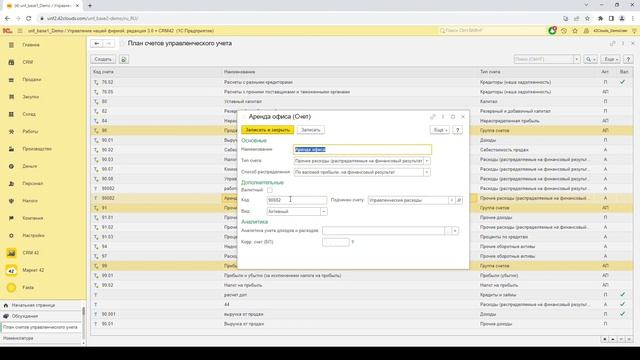Open history clock icon in top bar
This screenshot has width=640, height=360.
point(564,31)
